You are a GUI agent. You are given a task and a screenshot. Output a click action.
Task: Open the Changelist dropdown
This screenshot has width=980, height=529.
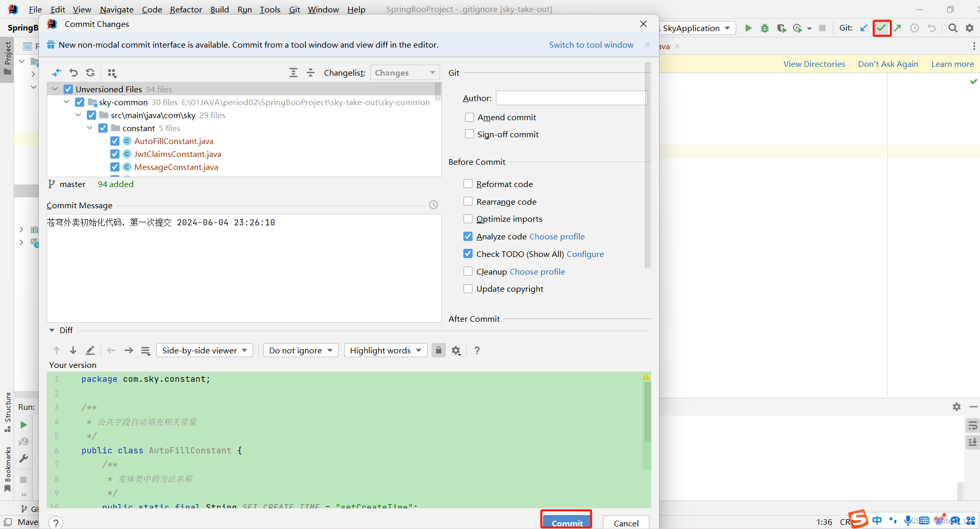[405, 73]
